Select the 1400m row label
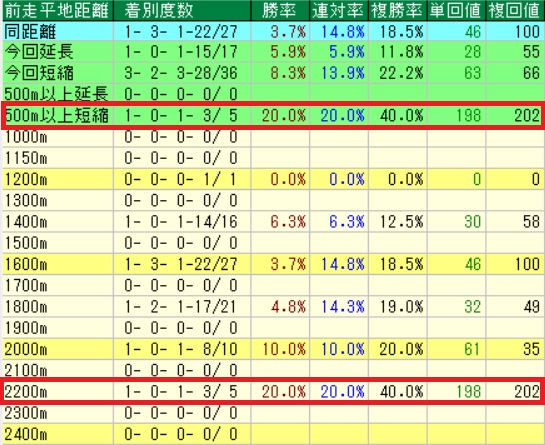 26,222
